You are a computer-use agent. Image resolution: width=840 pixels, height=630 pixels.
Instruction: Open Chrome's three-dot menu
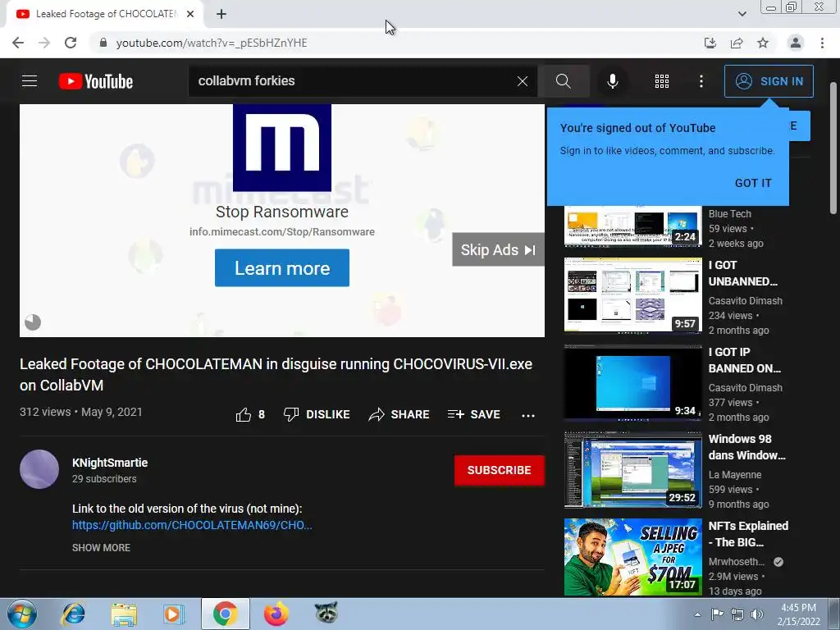coord(822,43)
